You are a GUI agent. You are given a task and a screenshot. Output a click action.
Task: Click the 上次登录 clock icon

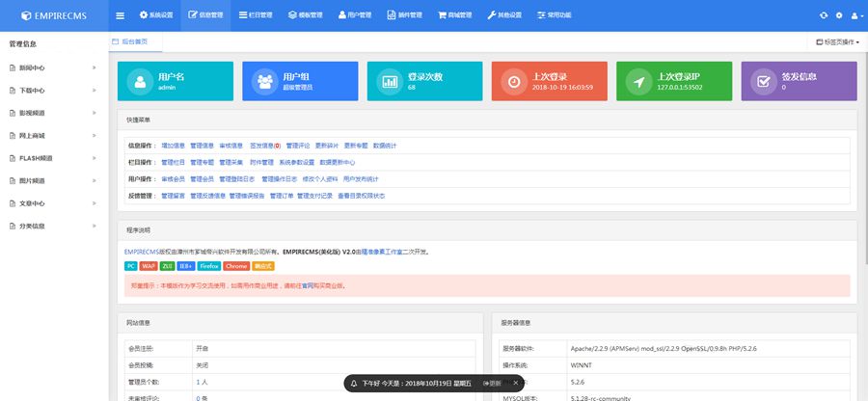(514, 82)
